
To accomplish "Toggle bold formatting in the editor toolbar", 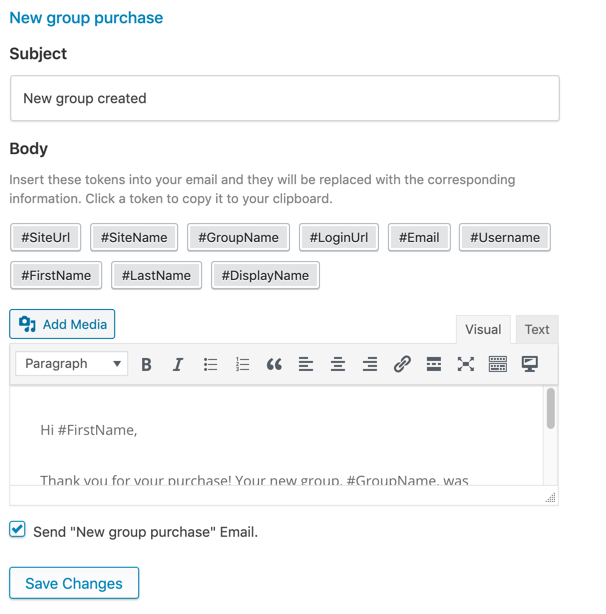I will click(x=147, y=364).
